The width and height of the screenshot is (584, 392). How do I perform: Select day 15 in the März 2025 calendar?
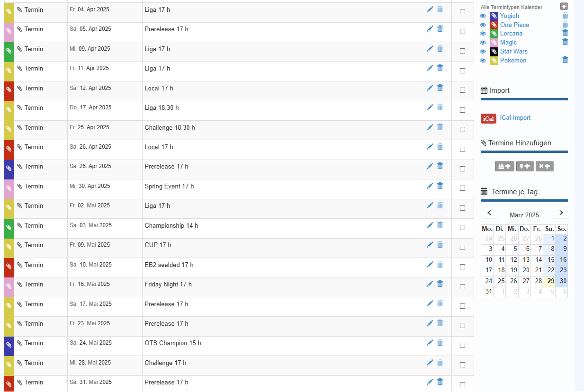549,259
